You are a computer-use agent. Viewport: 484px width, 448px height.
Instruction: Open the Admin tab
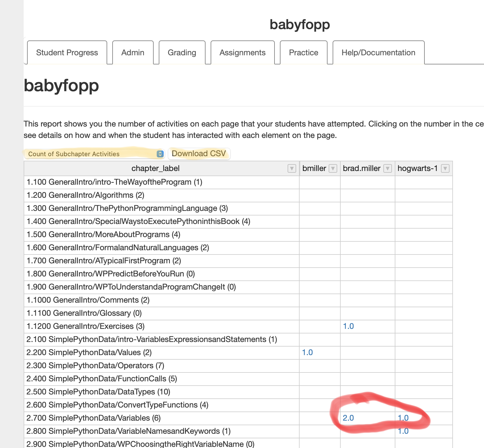tap(133, 53)
